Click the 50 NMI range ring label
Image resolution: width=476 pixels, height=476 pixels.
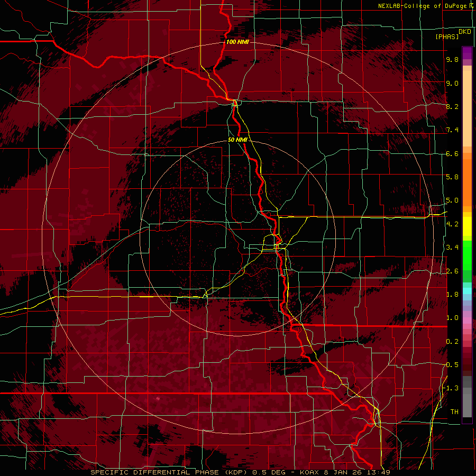[x=238, y=140]
